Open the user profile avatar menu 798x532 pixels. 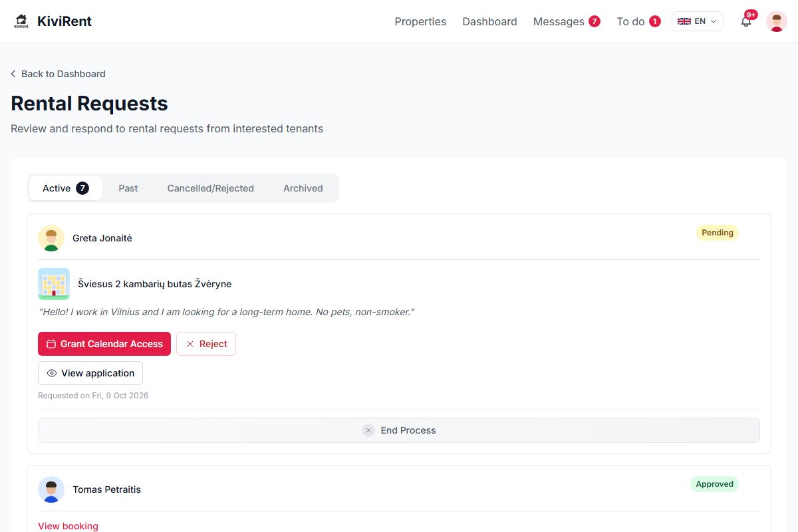777,21
